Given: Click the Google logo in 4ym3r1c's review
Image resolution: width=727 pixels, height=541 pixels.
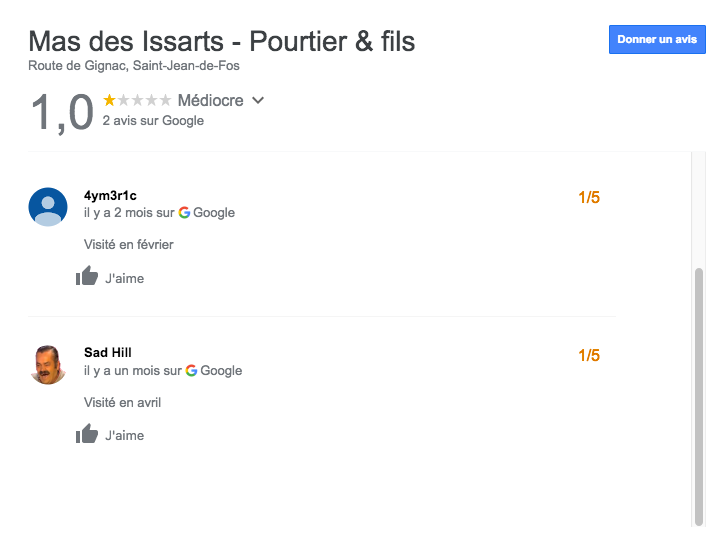Looking at the screenshot, I should click(x=184, y=212).
